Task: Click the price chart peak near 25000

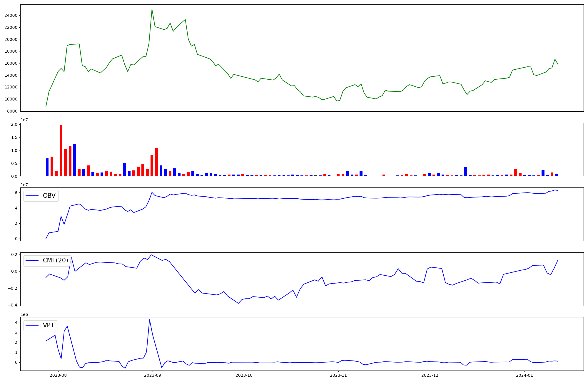Action: tap(152, 9)
